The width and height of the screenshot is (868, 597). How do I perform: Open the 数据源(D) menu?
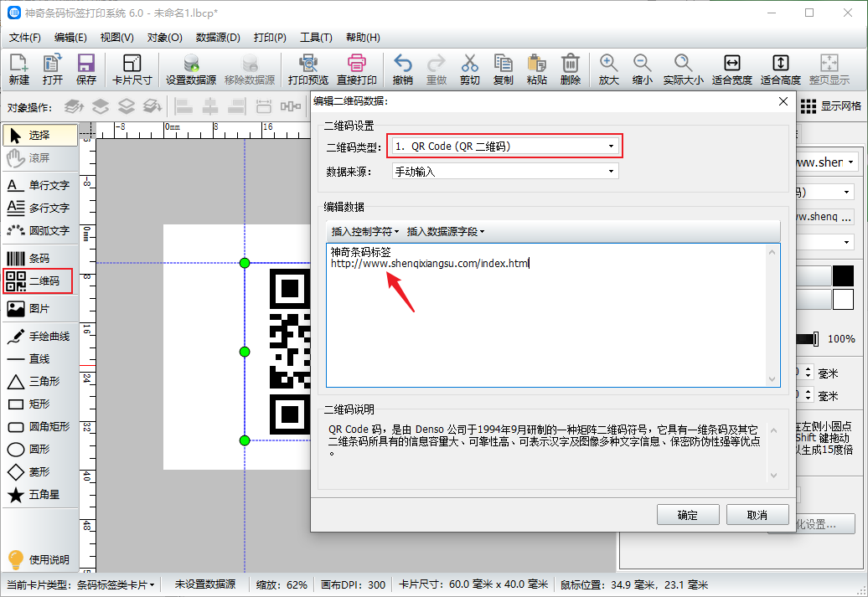(x=218, y=38)
